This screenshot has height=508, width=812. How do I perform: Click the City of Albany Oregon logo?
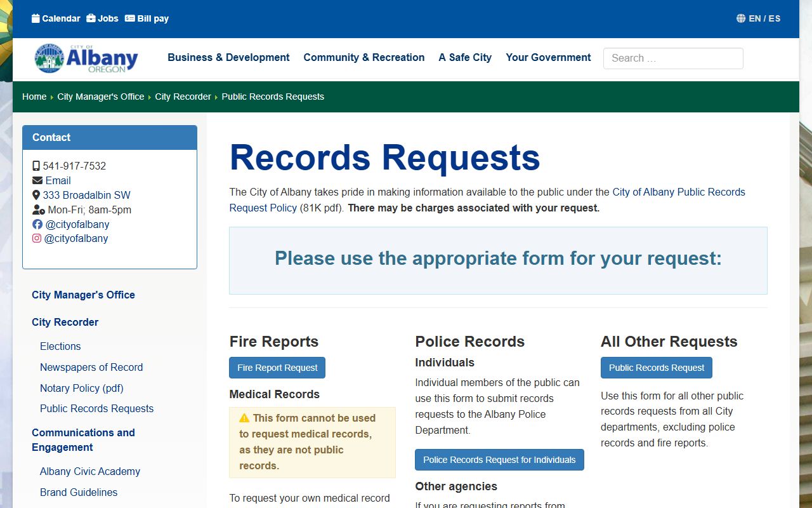pyautogui.click(x=86, y=58)
